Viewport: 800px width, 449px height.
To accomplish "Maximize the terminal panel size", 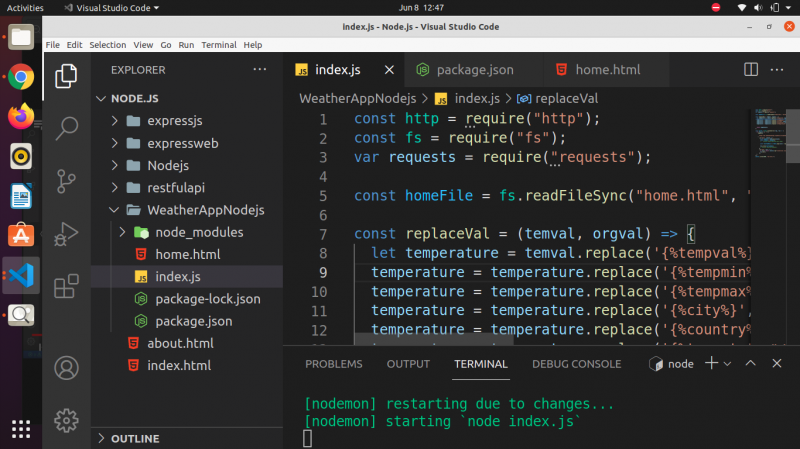I will click(x=751, y=363).
